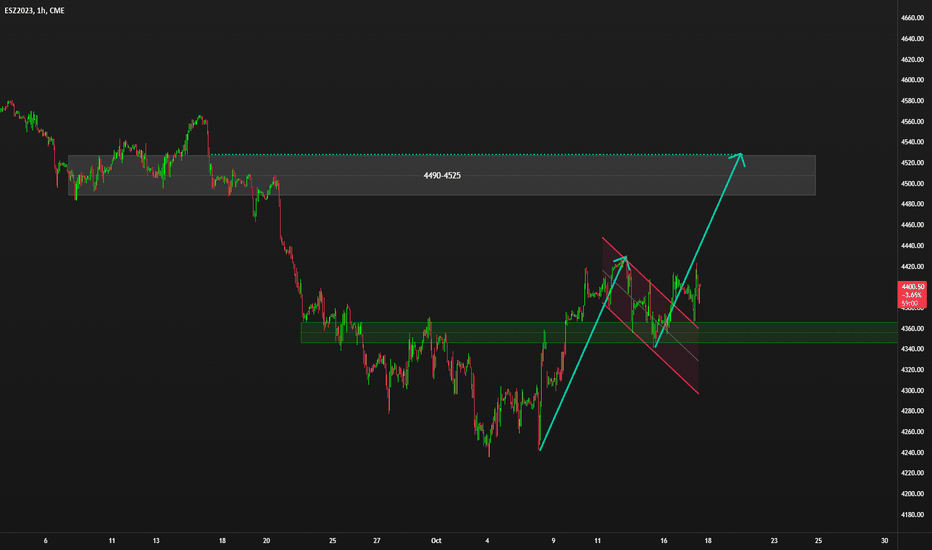
Task: Click the 4660.00 price axis label
Action: 912,18
